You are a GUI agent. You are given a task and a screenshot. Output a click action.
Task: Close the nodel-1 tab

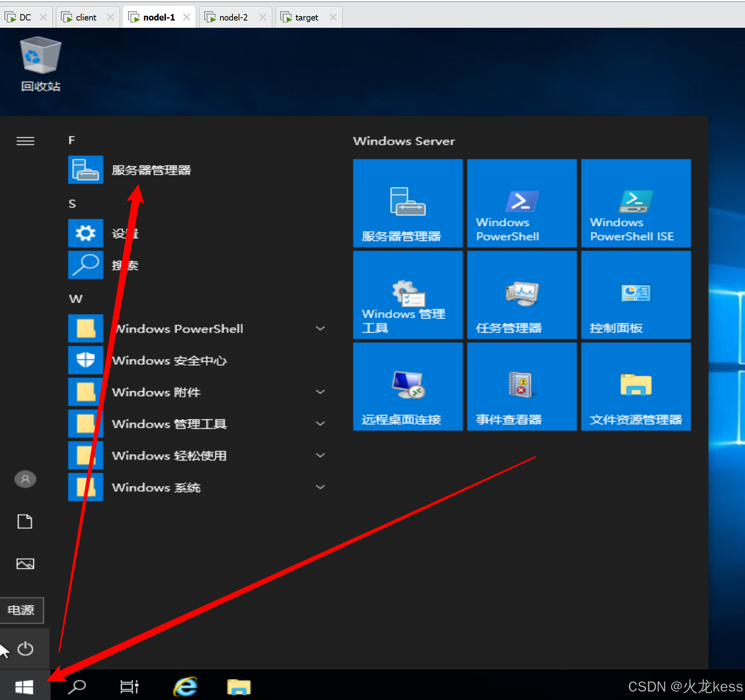coord(186,17)
